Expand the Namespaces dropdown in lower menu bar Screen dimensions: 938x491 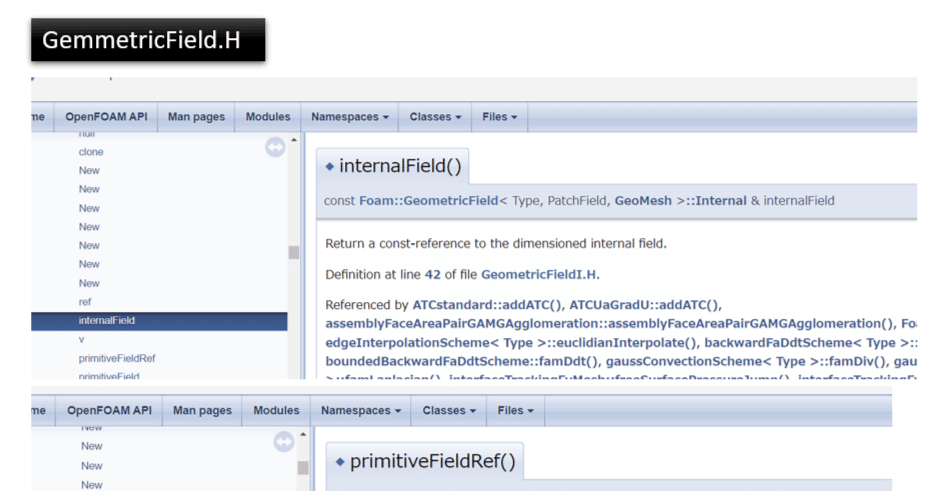coord(361,410)
